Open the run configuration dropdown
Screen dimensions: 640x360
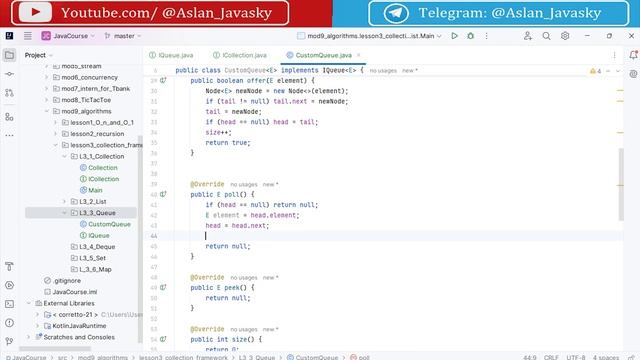point(369,36)
